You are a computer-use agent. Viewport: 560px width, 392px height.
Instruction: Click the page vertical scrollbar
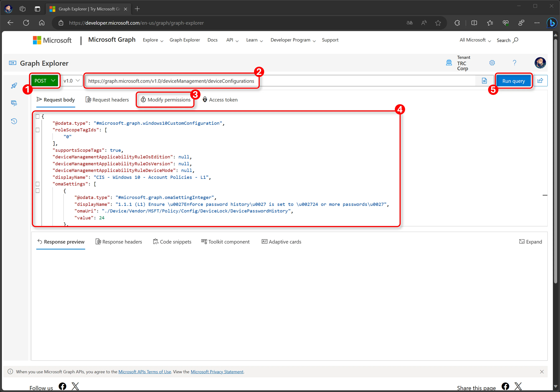[x=556, y=161]
